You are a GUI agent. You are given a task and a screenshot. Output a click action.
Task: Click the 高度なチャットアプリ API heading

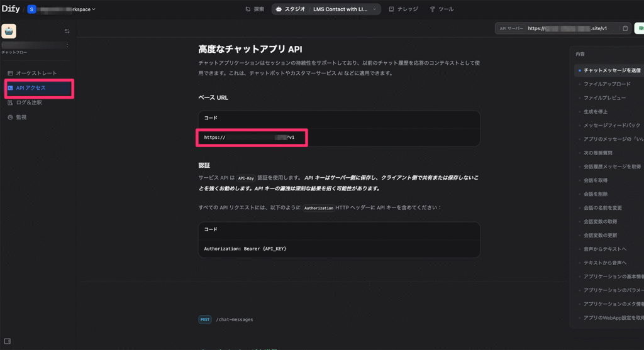tap(250, 49)
